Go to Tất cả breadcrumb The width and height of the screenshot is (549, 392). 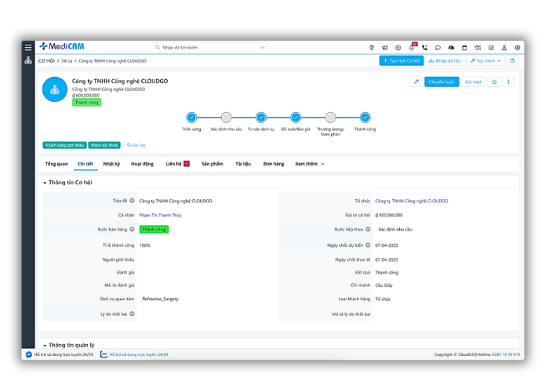(x=67, y=61)
